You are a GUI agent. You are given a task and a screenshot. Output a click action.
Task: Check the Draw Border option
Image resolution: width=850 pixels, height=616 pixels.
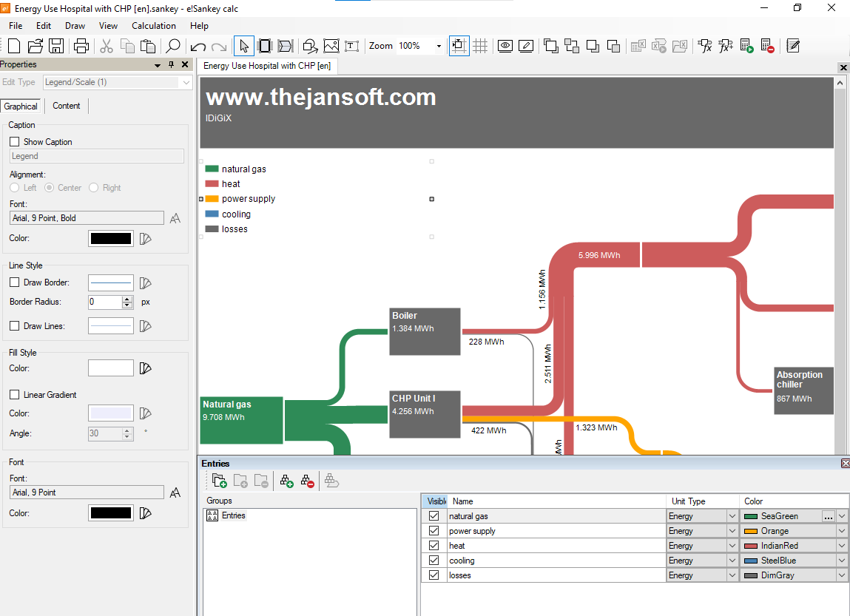[15, 282]
